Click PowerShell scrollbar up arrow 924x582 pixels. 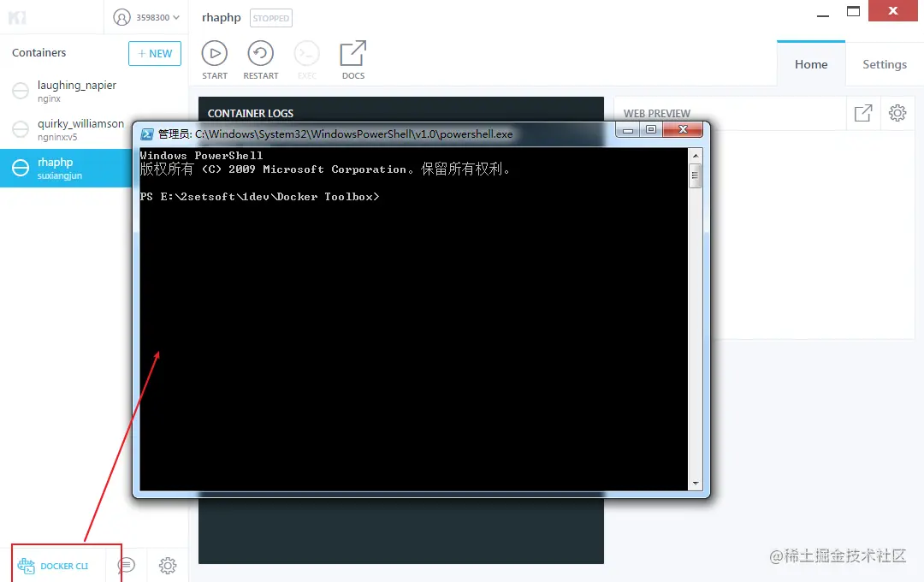point(696,156)
